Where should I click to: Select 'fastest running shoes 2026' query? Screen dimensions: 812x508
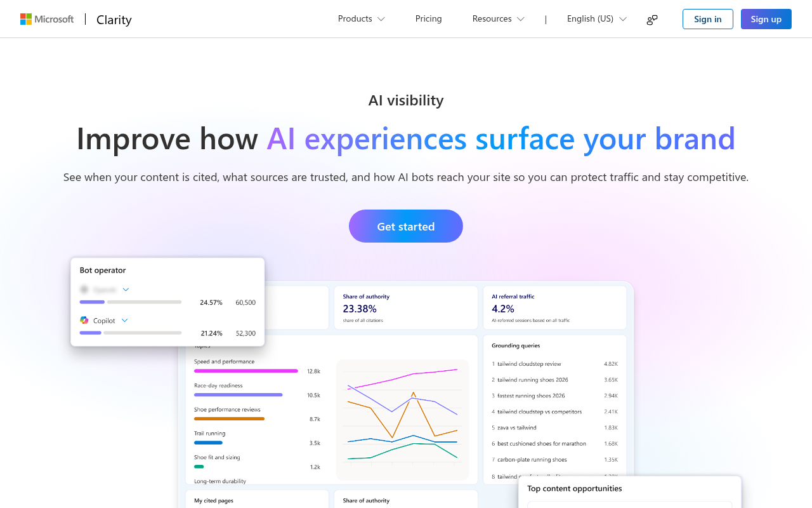[531, 396]
